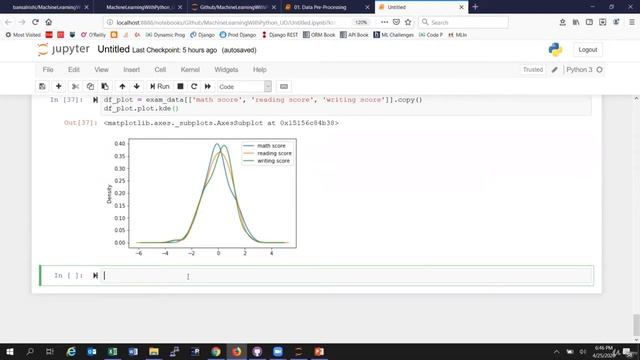Rename the notebook title Untitled

(113, 49)
